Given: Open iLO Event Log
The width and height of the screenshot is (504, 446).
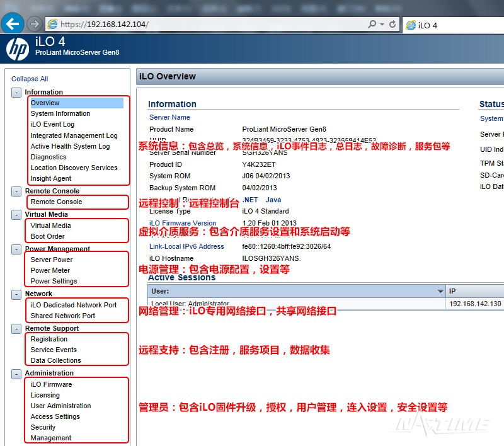Looking at the screenshot, I should (x=52, y=124).
